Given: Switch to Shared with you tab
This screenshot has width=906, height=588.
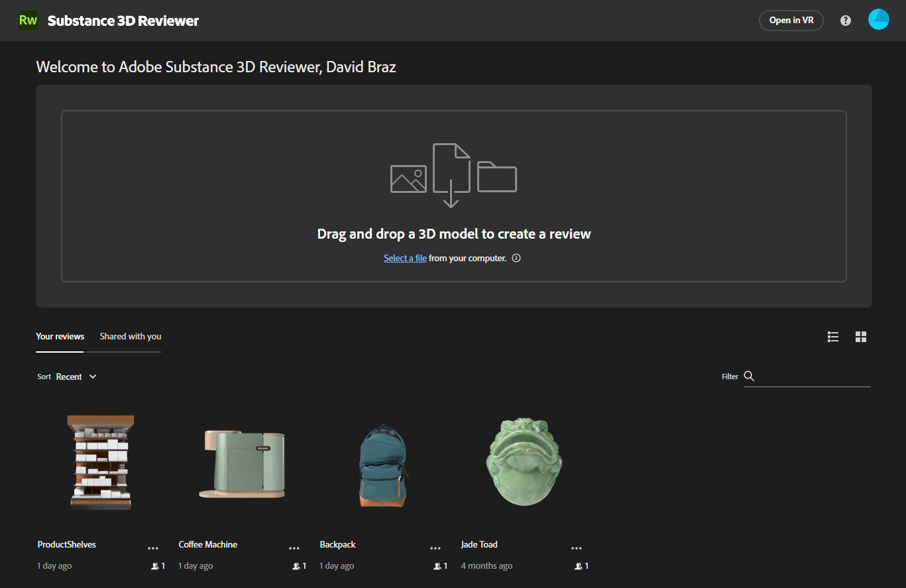Looking at the screenshot, I should (x=130, y=336).
